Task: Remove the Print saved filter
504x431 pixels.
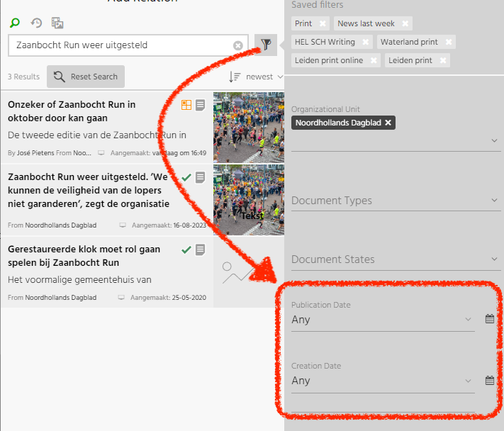Action: (323, 24)
